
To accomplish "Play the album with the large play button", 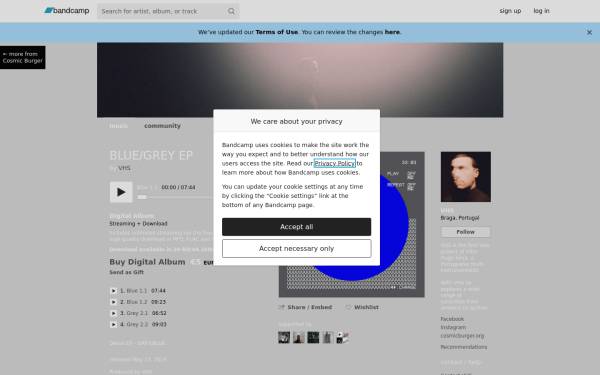I will click(121, 192).
